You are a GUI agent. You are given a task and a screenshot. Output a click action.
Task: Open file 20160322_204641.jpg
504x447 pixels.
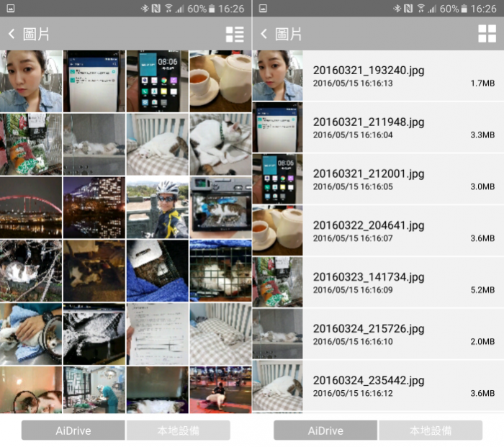pyautogui.click(x=378, y=231)
